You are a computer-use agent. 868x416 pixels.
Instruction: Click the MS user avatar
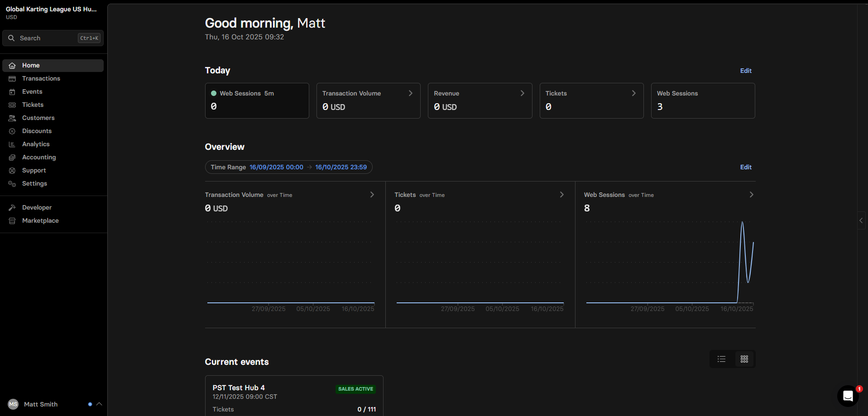13,404
